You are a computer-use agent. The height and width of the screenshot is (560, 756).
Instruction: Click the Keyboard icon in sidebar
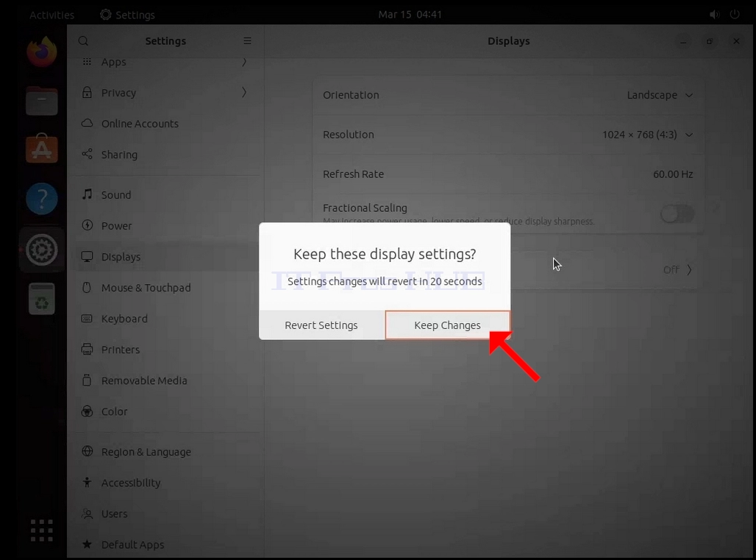click(x=87, y=319)
